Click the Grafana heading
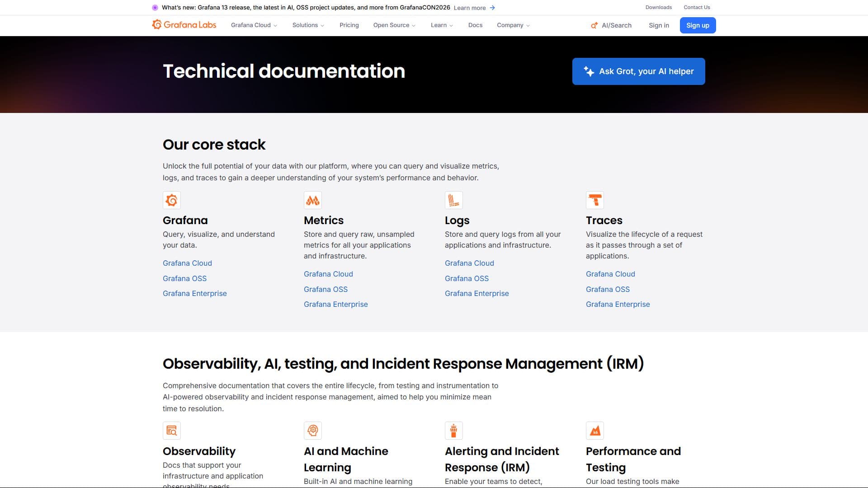This screenshot has width=868, height=488. pos(185,220)
